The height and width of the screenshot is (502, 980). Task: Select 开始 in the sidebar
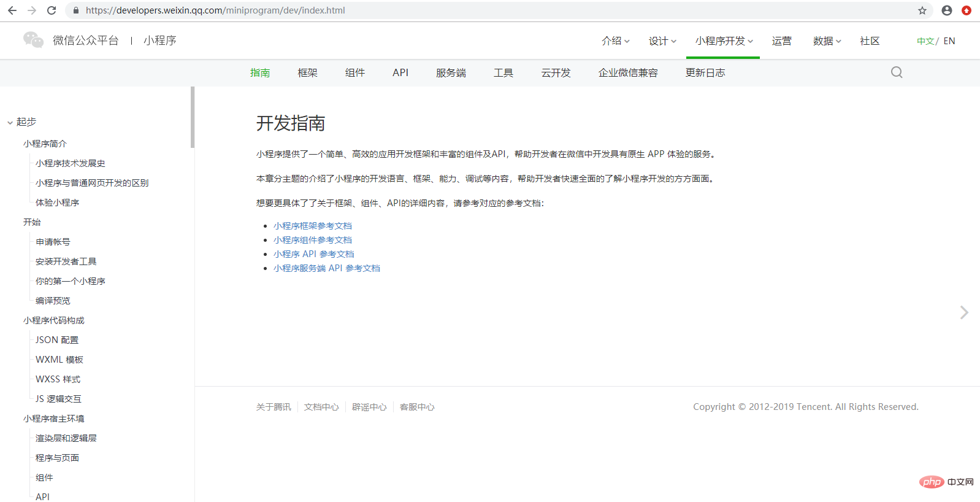pos(32,222)
